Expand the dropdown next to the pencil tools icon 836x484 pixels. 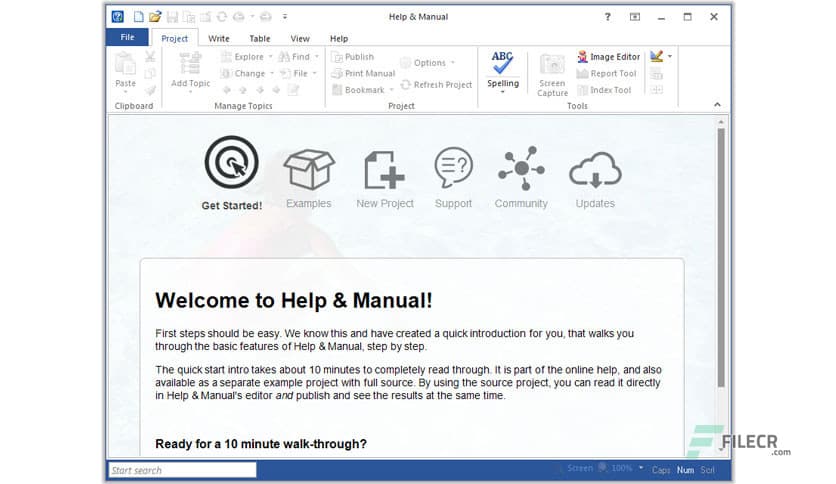click(x=670, y=56)
